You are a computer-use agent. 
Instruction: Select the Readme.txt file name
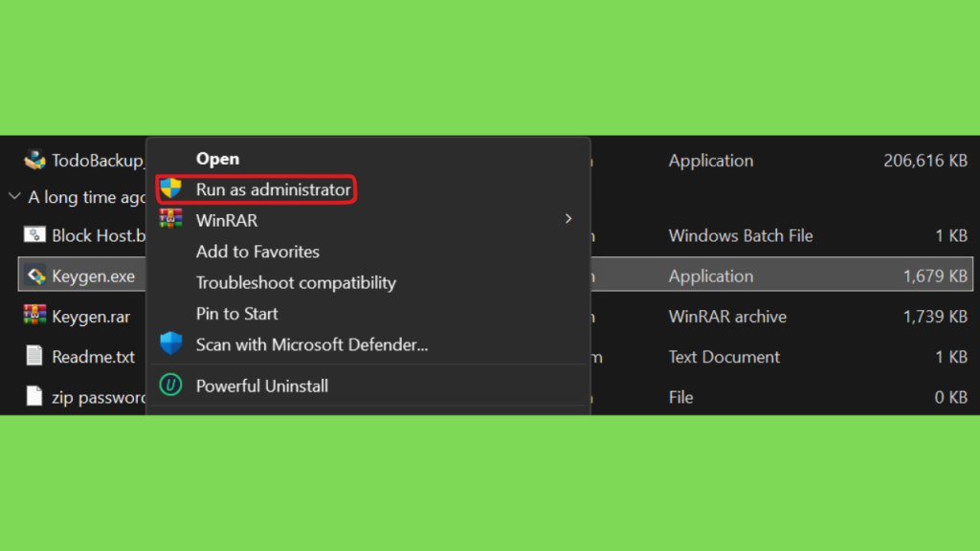93,357
